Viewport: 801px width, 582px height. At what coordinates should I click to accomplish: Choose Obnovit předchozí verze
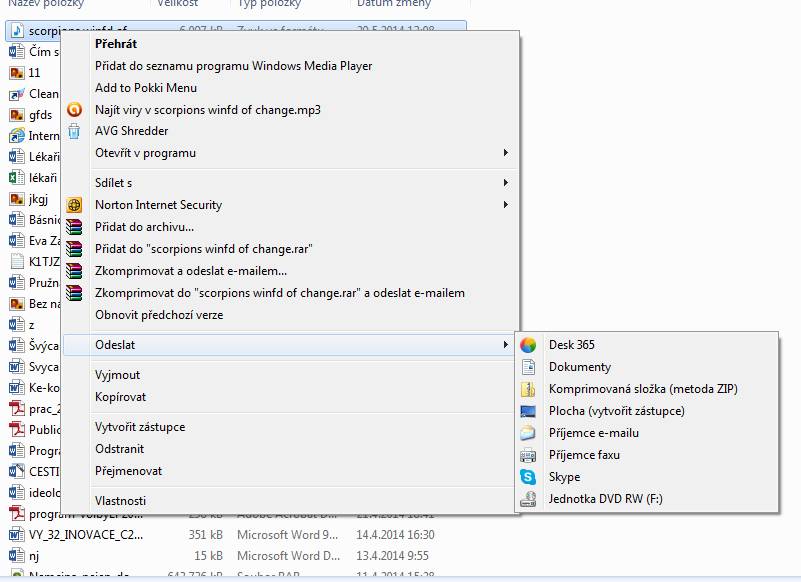click(159, 315)
